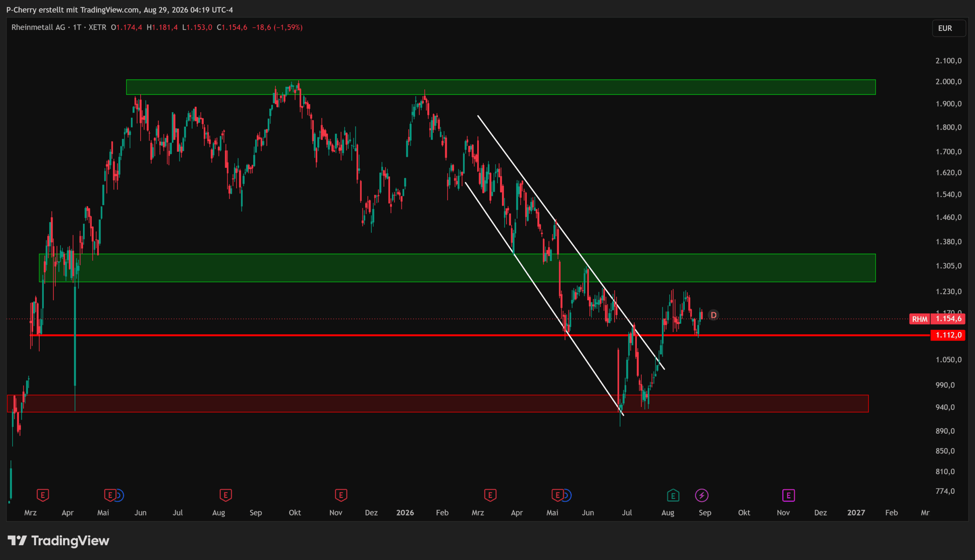This screenshot has width=975, height=560.
Task: Select the dark red demand zone rectangle
Action: (438, 404)
